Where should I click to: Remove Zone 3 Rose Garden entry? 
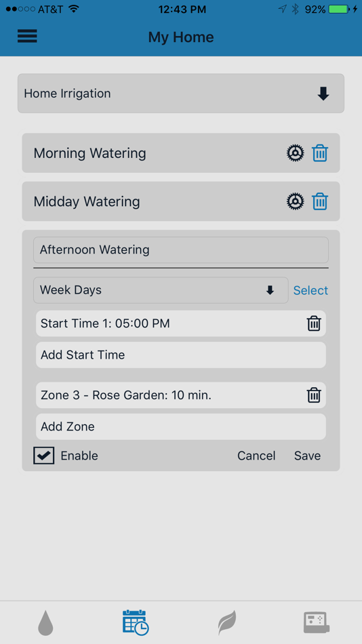click(x=314, y=395)
